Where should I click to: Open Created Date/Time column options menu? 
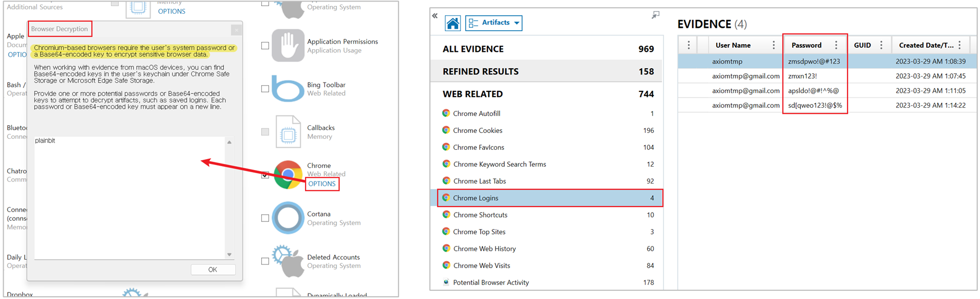(x=960, y=45)
